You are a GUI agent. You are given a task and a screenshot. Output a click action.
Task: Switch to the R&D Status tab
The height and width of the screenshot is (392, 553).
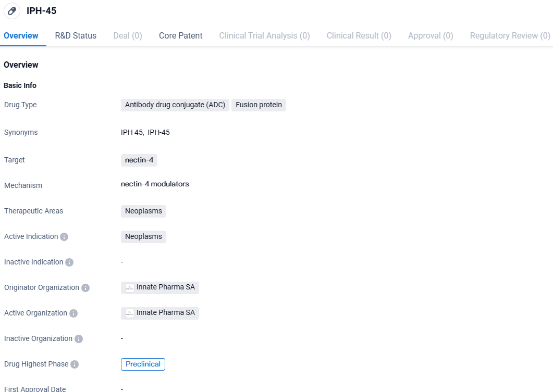[76, 35]
